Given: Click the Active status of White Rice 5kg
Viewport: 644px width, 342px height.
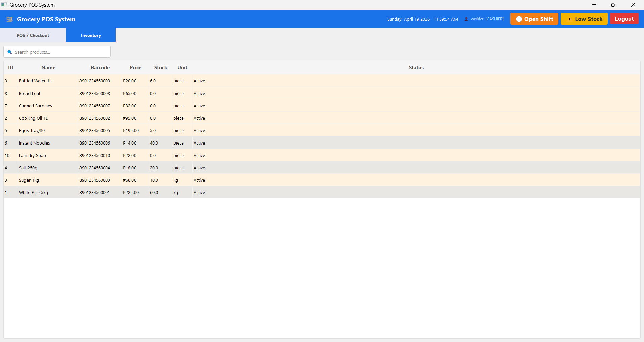Looking at the screenshot, I should (199, 193).
